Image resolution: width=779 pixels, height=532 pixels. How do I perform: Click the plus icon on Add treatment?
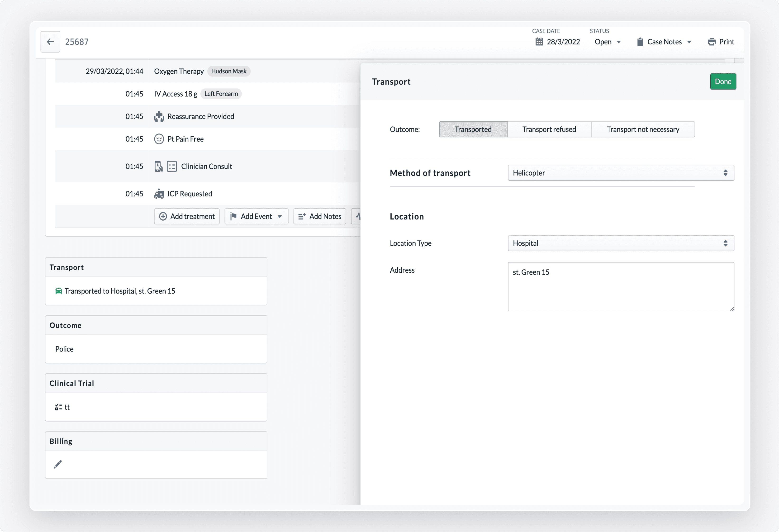(x=163, y=216)
